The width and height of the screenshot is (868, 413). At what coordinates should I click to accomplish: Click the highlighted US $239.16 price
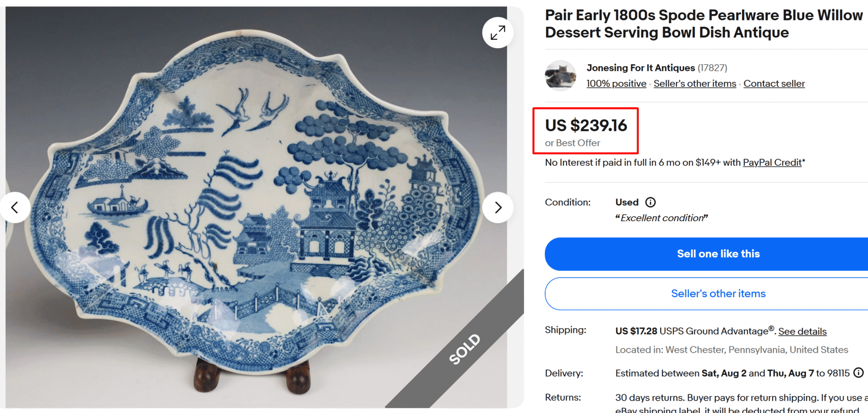[x=586, y=126]
